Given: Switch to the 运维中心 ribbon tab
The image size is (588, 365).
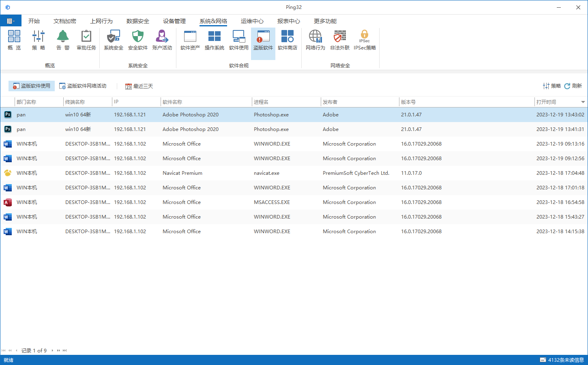Looking at the screenshot, I should (252, 21).
